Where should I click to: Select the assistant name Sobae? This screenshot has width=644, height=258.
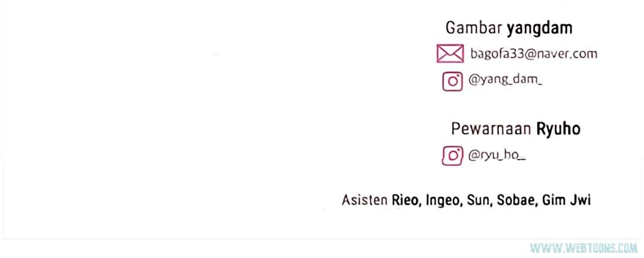tap(515, 200)
